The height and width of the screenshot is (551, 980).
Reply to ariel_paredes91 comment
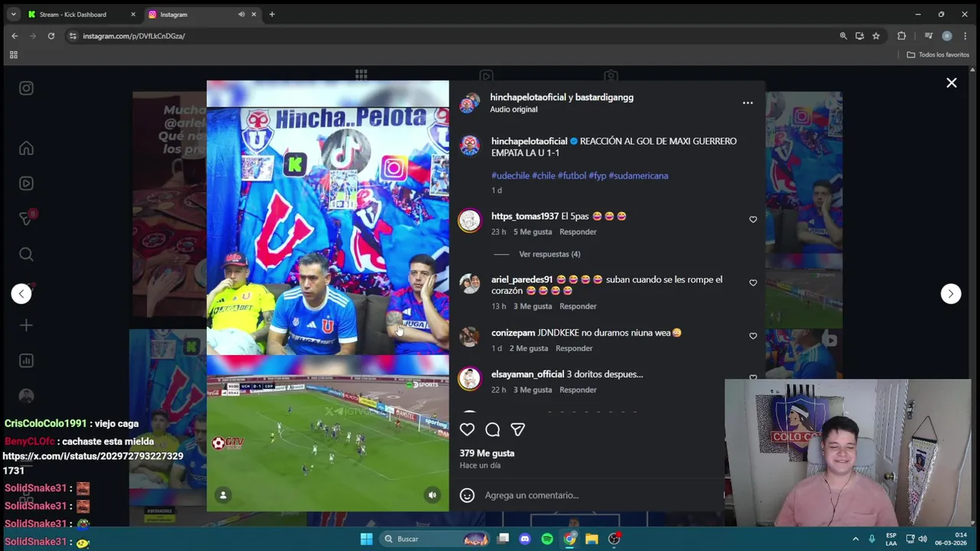577,306
